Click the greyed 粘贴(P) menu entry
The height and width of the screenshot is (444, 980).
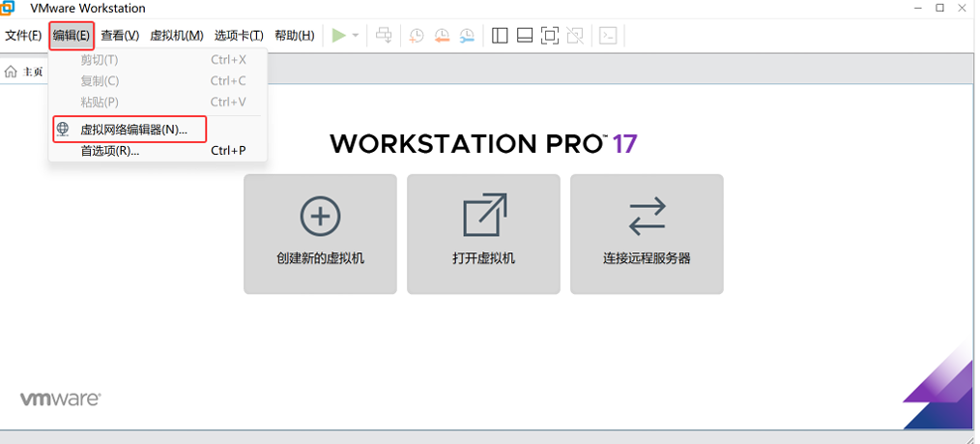158,102
